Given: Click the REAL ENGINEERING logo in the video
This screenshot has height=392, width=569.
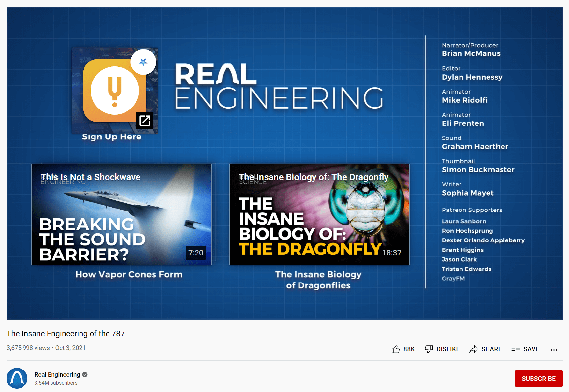Looking at the screenshot, I should click(279, 86).
